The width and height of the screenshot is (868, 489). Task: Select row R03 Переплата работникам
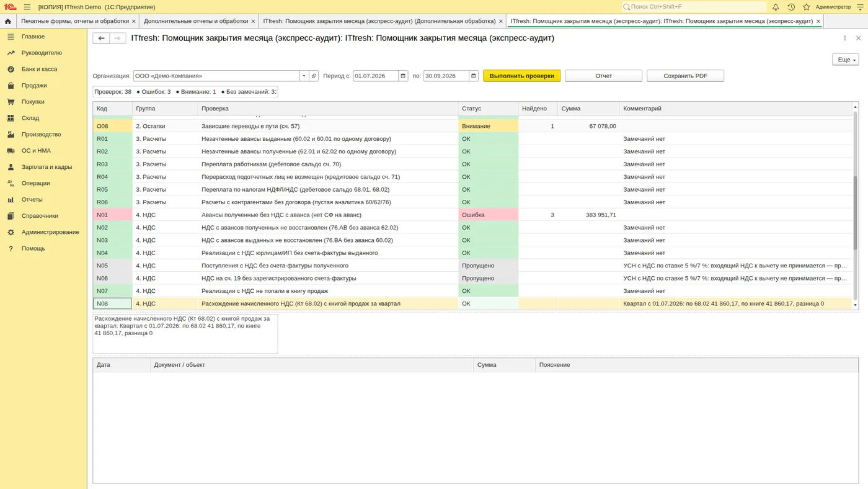[x=472, y=164]
